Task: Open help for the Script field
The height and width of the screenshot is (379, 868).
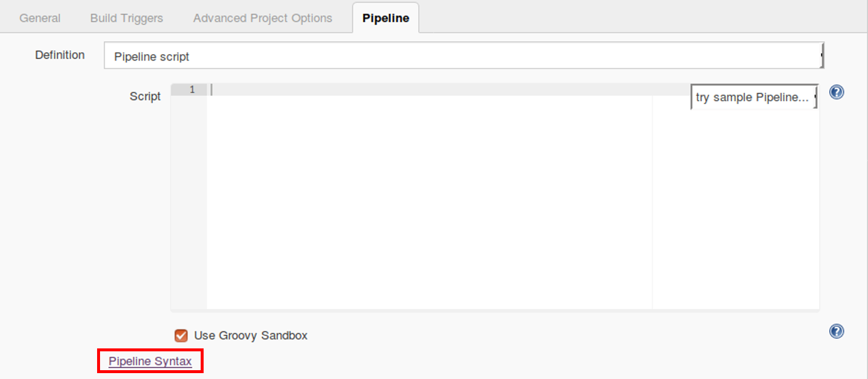Action: [836, 92]
